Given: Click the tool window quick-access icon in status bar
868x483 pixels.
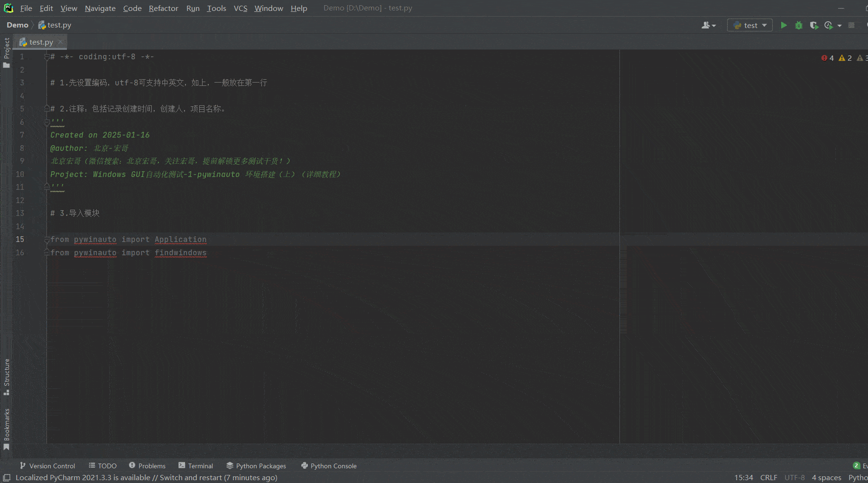Looking at the screenshot, I should (7, 478).
